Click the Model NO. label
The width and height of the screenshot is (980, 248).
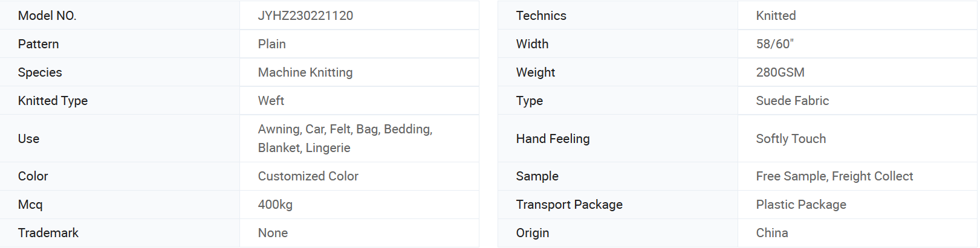click(47, 16)
